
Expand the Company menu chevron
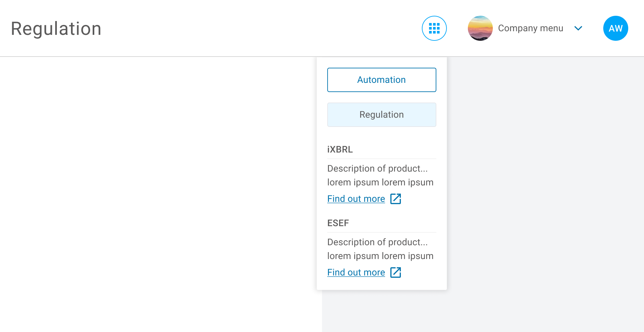pyautogui.click(x=578, y=28)
